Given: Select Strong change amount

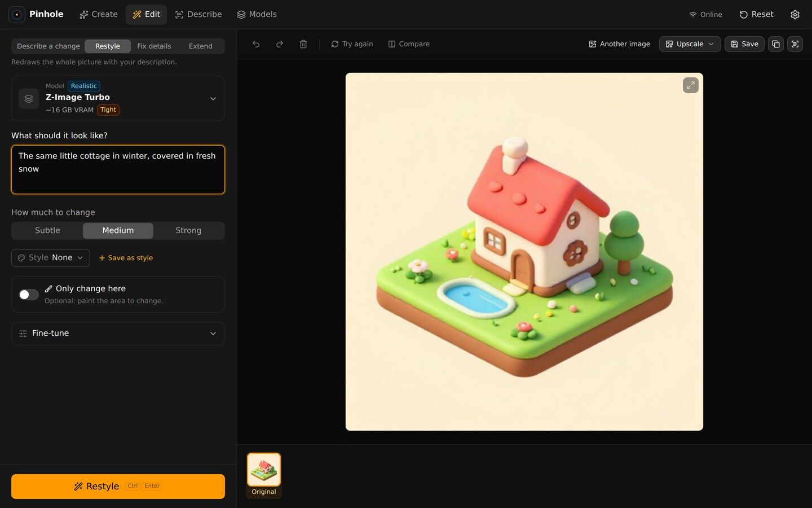Looking at the screenshot, I should point(188,231).
